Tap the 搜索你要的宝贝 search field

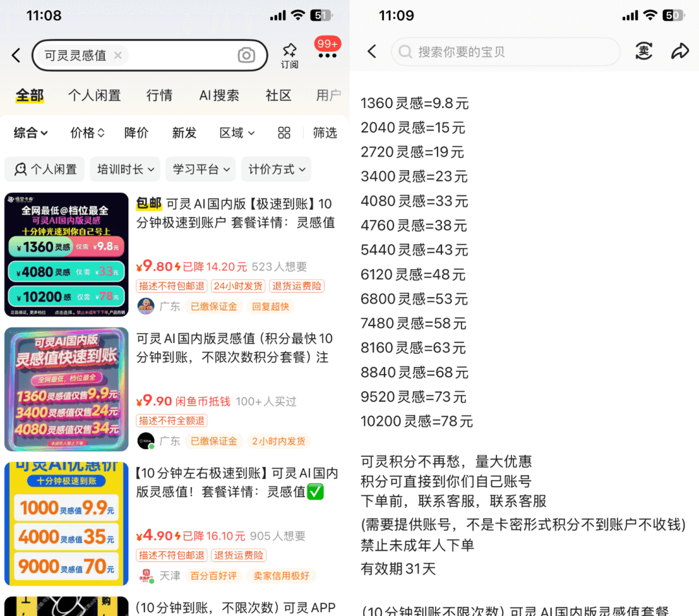tap(505, 52)
